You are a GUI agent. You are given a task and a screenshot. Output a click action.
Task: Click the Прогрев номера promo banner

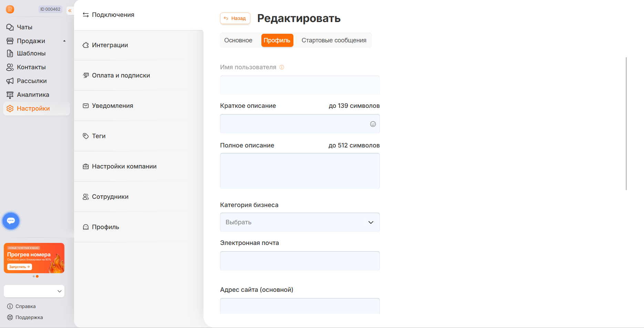click(34, 258)
